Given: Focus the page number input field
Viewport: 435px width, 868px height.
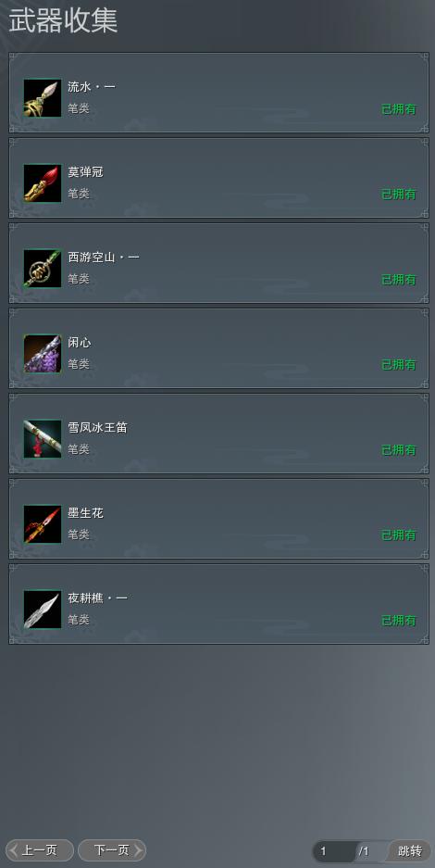Looking at the screenshot, I should 335,851.
